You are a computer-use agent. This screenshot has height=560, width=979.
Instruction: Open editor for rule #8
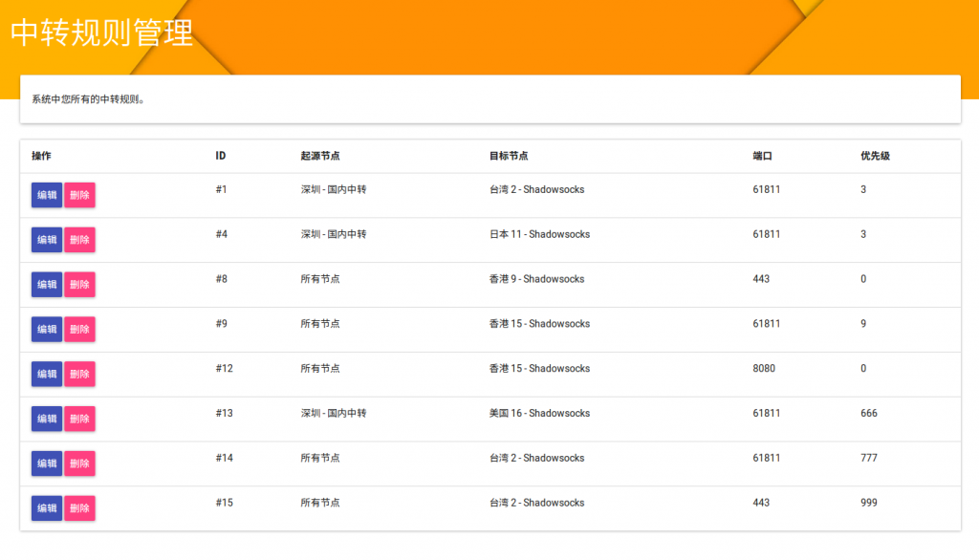click(x=46, y=285)
